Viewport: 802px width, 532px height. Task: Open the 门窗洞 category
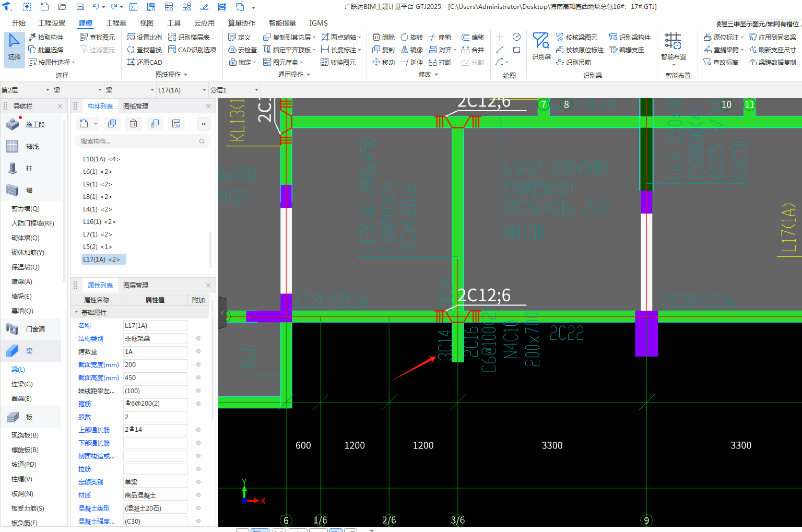31,329
